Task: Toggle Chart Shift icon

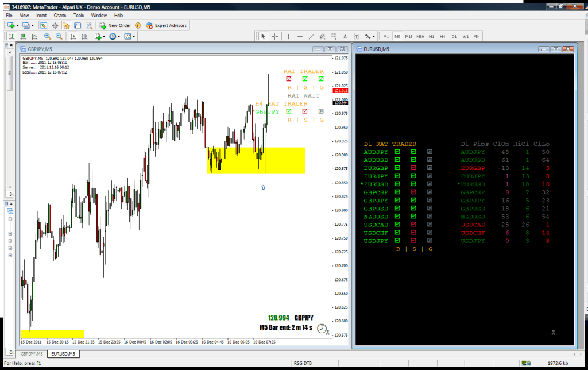Action: 84,36
